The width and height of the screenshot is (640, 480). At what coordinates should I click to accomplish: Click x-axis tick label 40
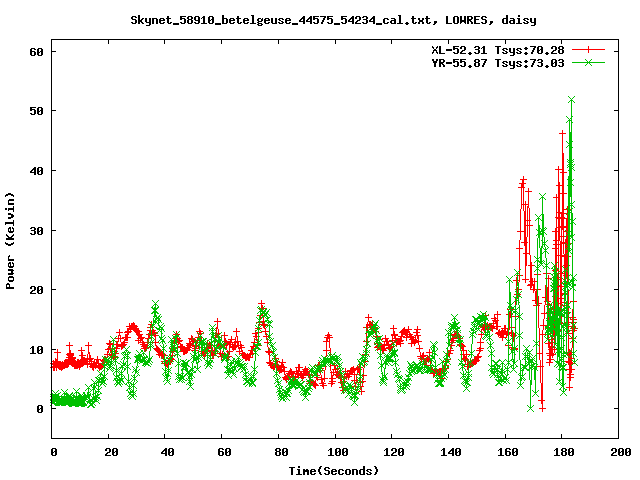[167, 452]
